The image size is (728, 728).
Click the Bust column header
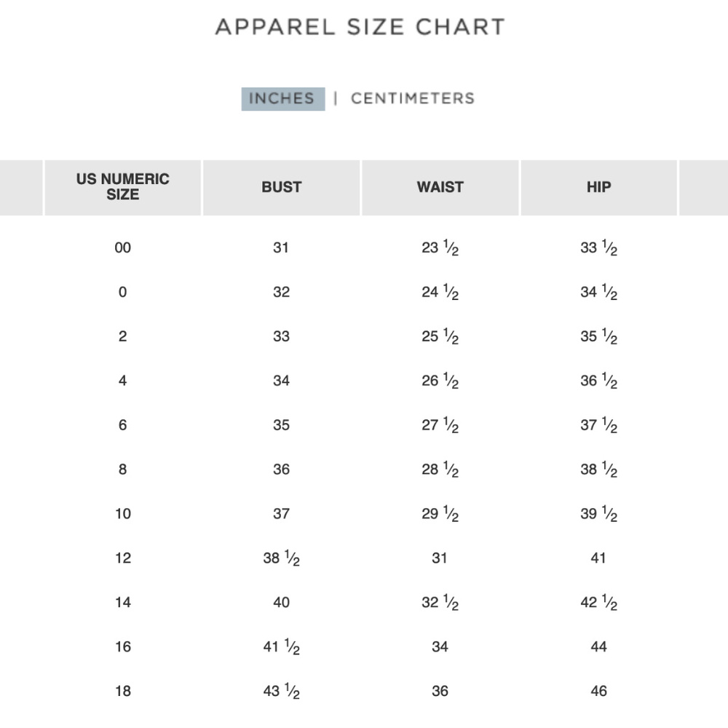(x=281, y=187)
